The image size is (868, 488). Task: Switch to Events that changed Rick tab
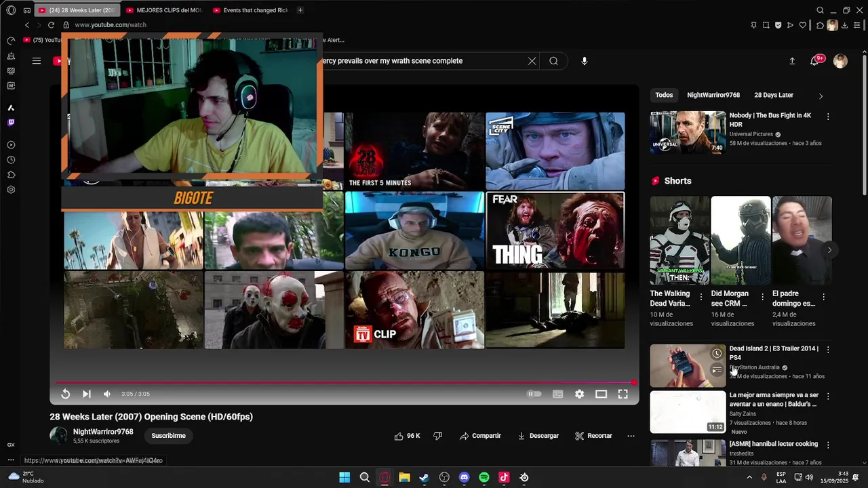pos(250,10)
